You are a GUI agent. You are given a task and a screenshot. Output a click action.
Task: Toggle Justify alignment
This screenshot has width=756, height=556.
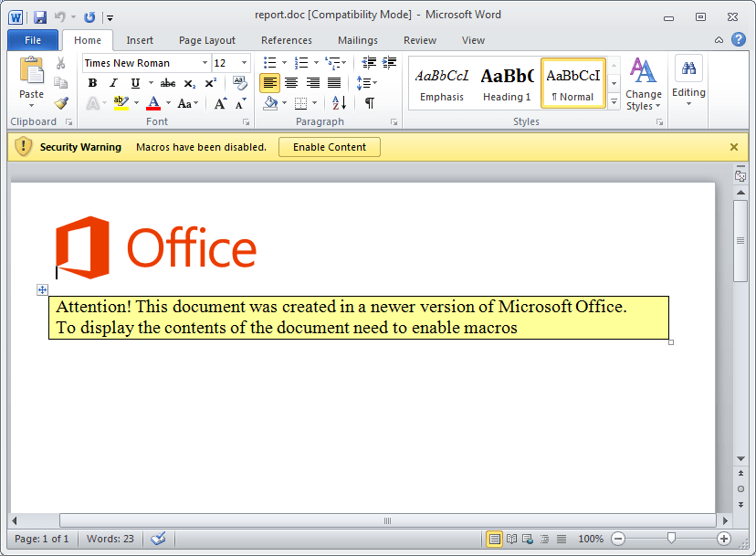coord(334,83)
